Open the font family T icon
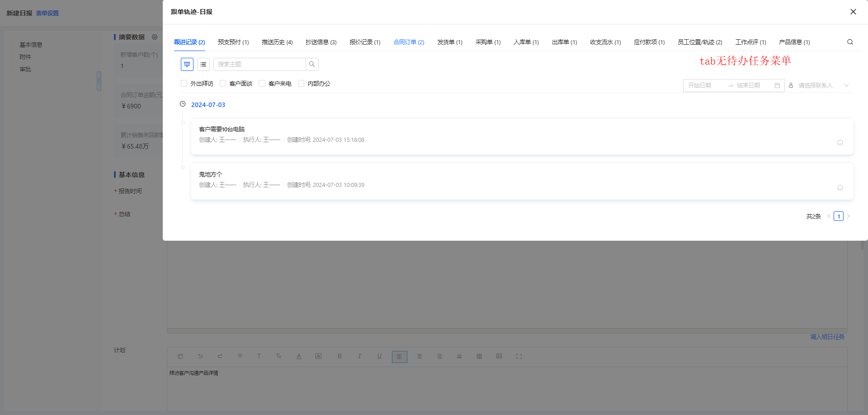The image size is (868, 415). (x=259, y=356)
